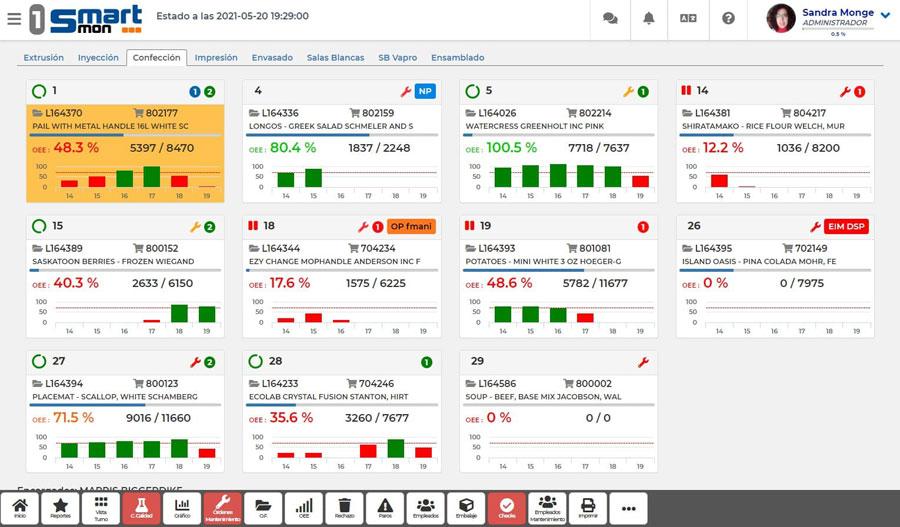Screen dimensions: 900x527
Task: Click the Smart Mon logo
Action: click(x=86, y=19)
